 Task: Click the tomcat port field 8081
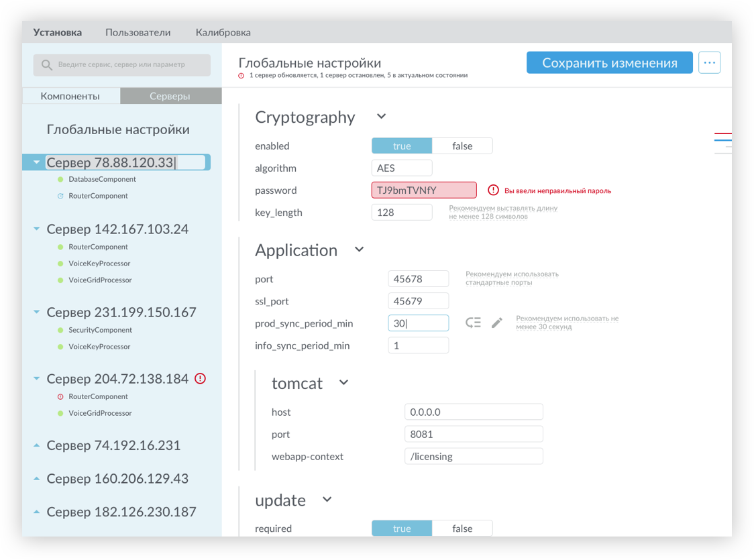[474, 434]
